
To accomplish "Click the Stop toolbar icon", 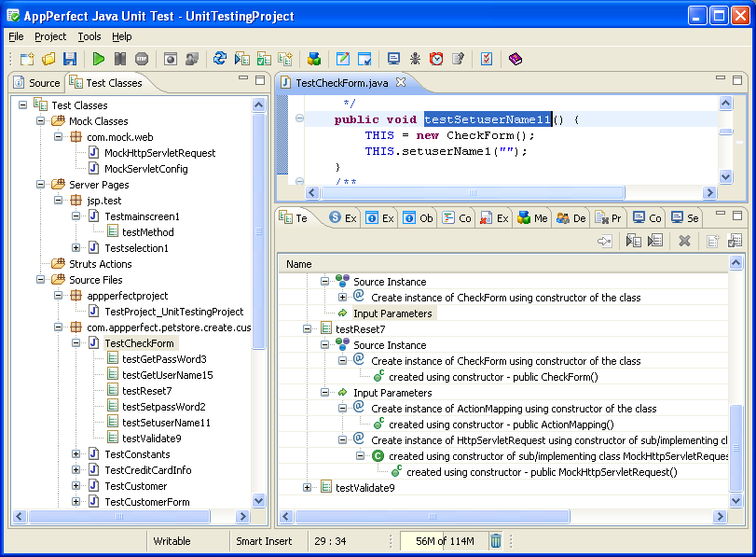I will pyautogui.click(x=142, y=60).
